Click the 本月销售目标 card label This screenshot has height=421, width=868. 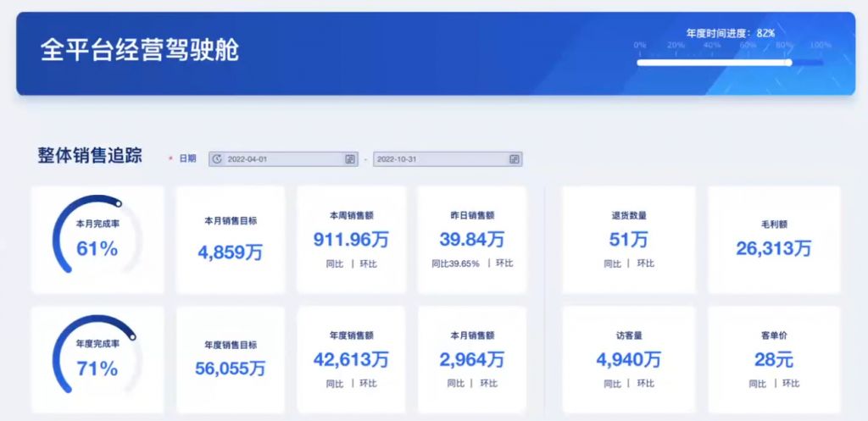(x=231, y=221)
